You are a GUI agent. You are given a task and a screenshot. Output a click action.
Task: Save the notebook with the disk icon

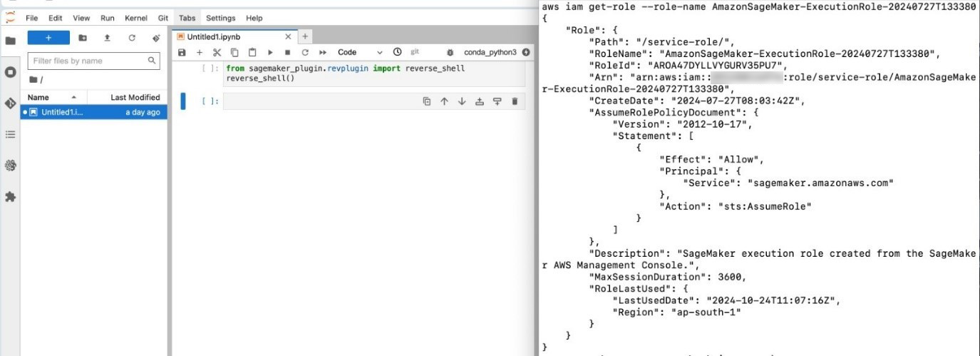tap(182, 52)
